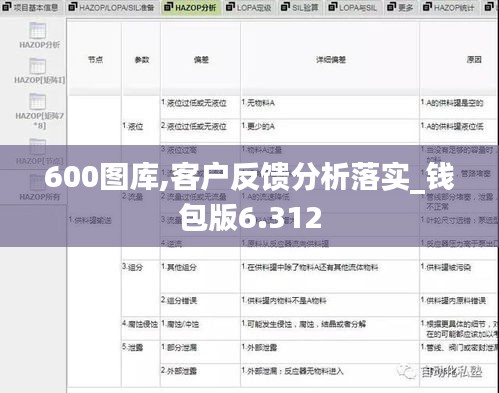The height and width of the screenshot is (393, 499).
Task: Click the 节点 column header
Action: tap(95, 60)
